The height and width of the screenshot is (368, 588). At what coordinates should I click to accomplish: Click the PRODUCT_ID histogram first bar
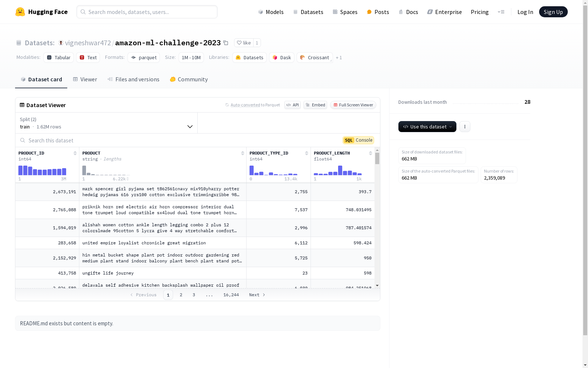(21, 170)
